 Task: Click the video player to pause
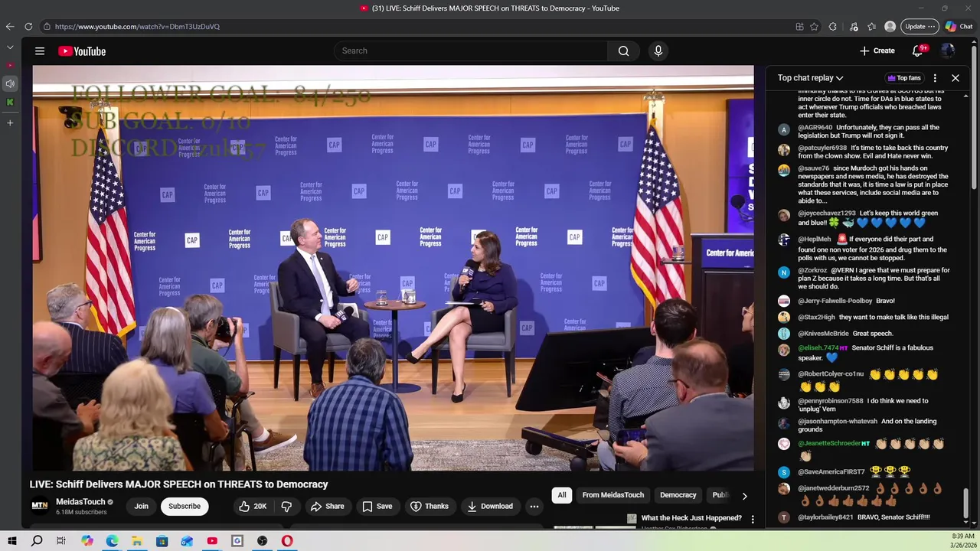[393, 268]
